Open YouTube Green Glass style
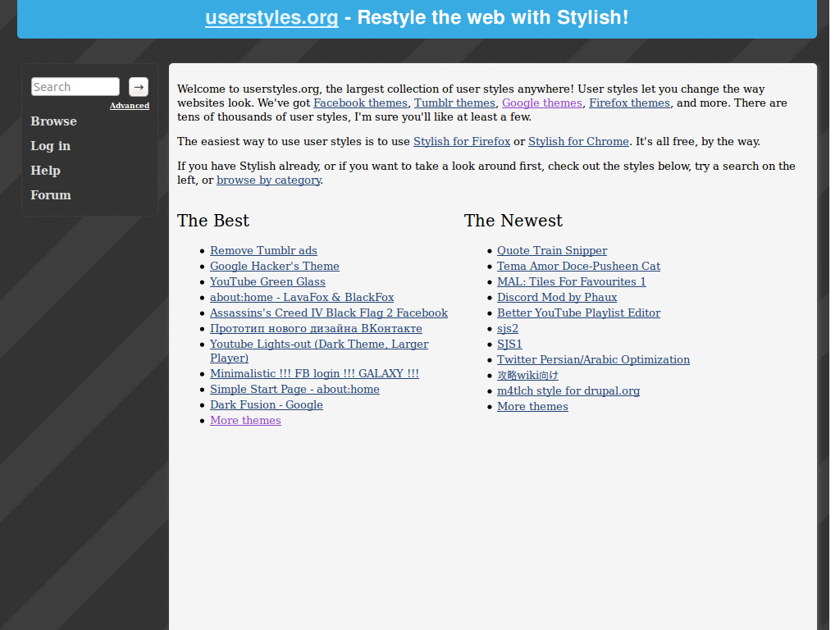840x630 pixels. (267, 281)
